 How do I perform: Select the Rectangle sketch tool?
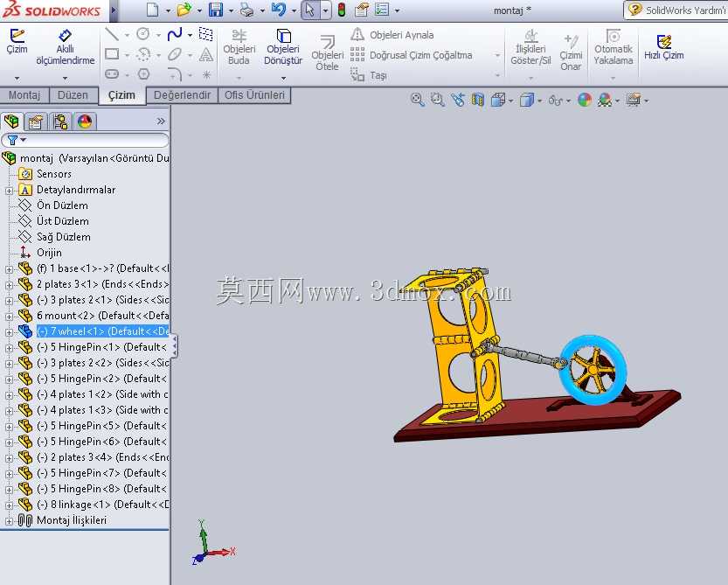point(112,54)
